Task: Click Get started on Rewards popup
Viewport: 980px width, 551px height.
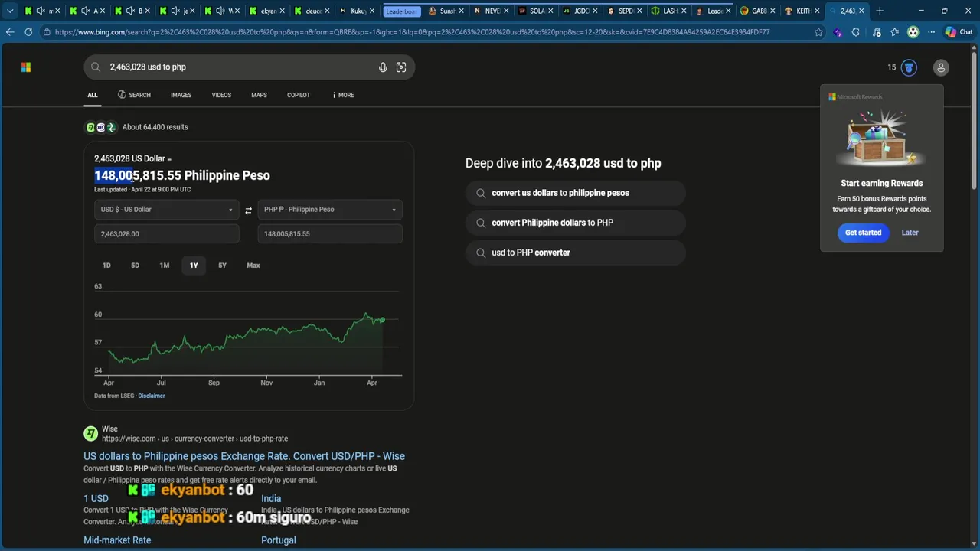Action: coord(863,233)
